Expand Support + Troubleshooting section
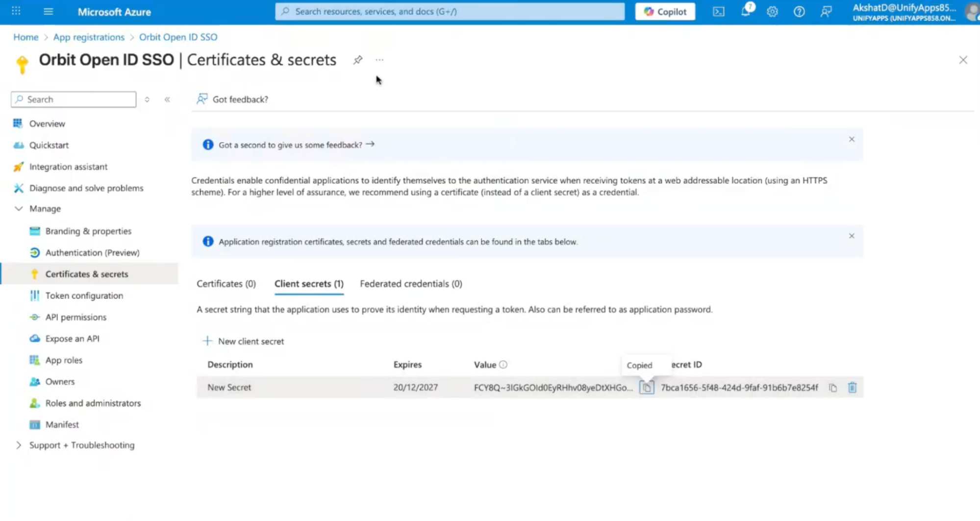Image resolution: width=980 pixels, height=521 pixels. click(x=19, y=445)
